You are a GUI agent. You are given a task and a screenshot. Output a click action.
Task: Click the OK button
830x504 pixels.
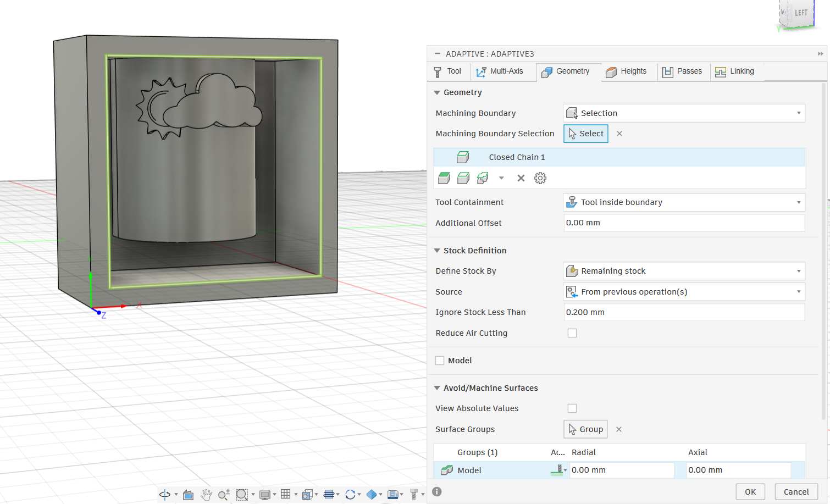tap(750, 492)
